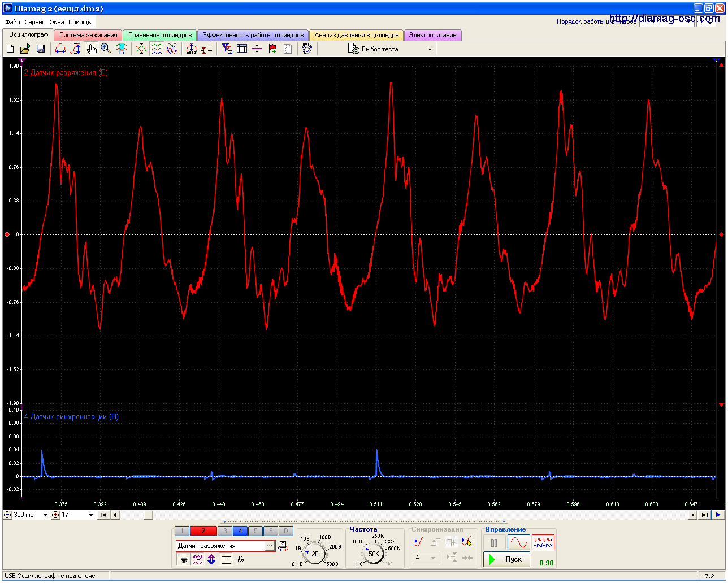This screenshot has width=728, height=583.
Task: Create a new file with the blank page icon
Action: tap(10, 49)
